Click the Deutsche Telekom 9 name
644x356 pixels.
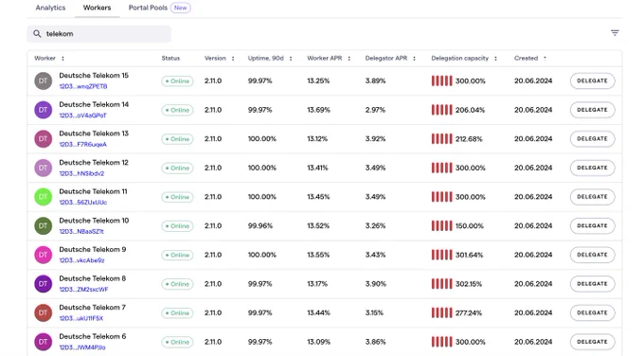click(x=93, y=249)
